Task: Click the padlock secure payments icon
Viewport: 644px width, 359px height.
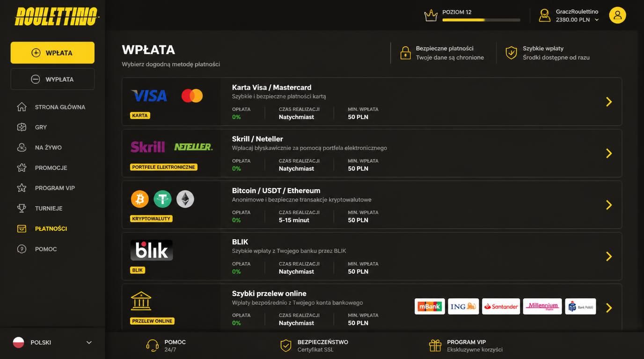Action: point(405,53)
